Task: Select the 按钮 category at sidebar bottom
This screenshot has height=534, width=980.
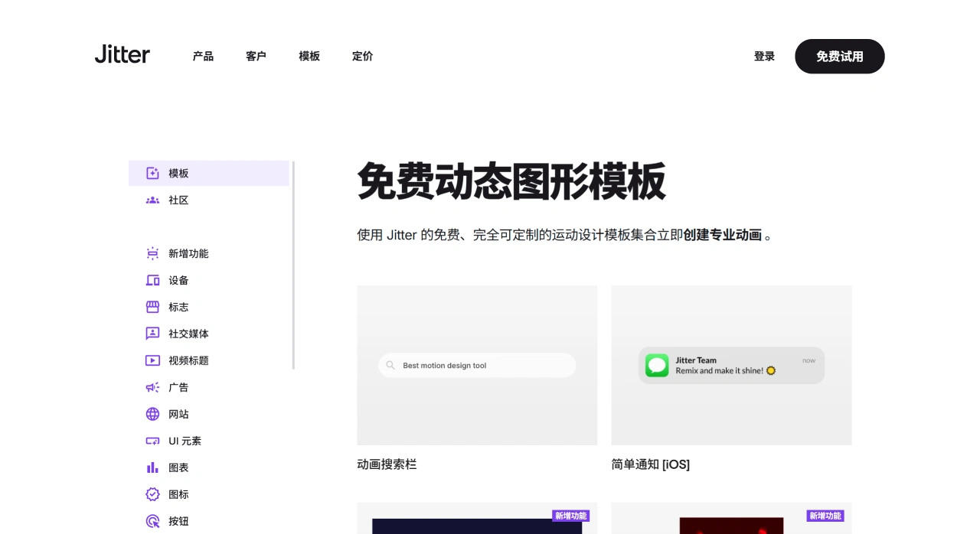Action: 152,521
